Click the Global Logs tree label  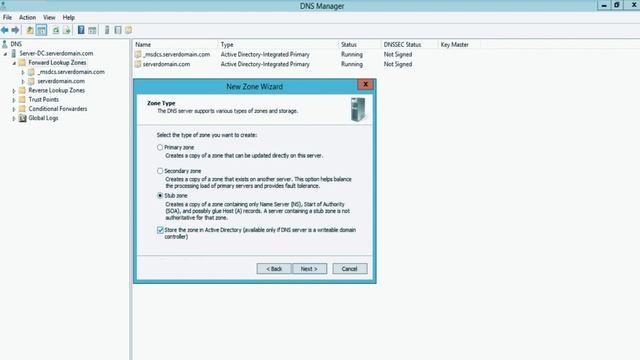coord(43,118)
